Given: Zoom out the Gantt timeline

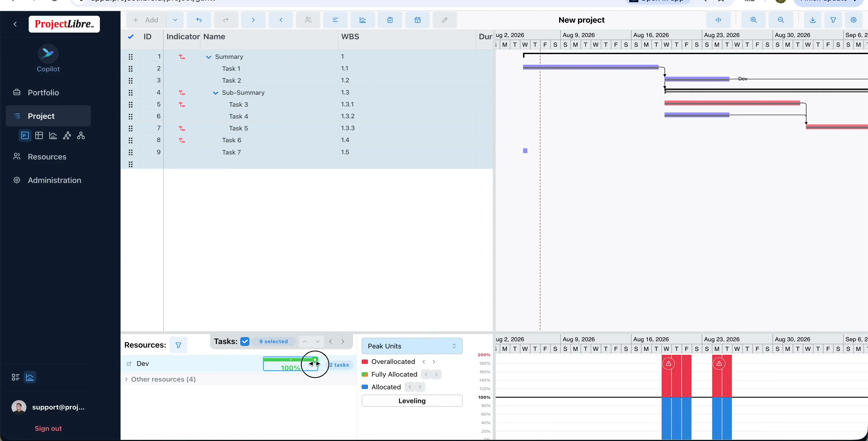Looking at the screenshot, I should click(781, 20).
